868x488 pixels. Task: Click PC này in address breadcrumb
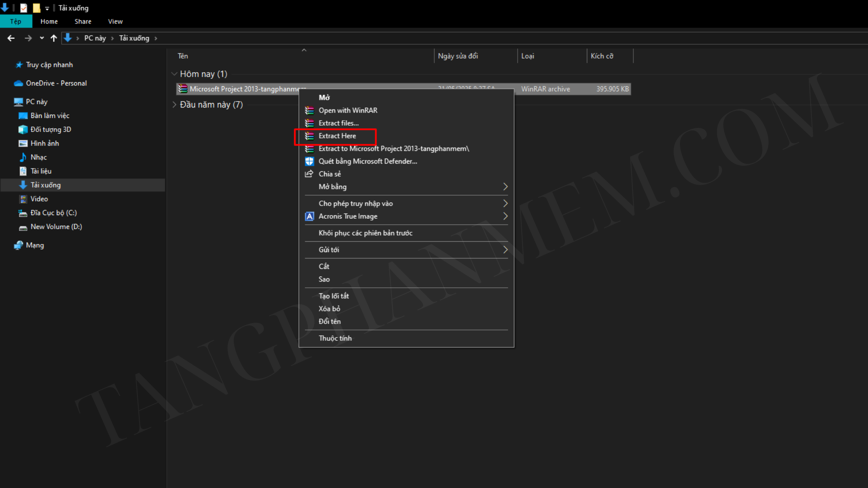click(95, 38)
